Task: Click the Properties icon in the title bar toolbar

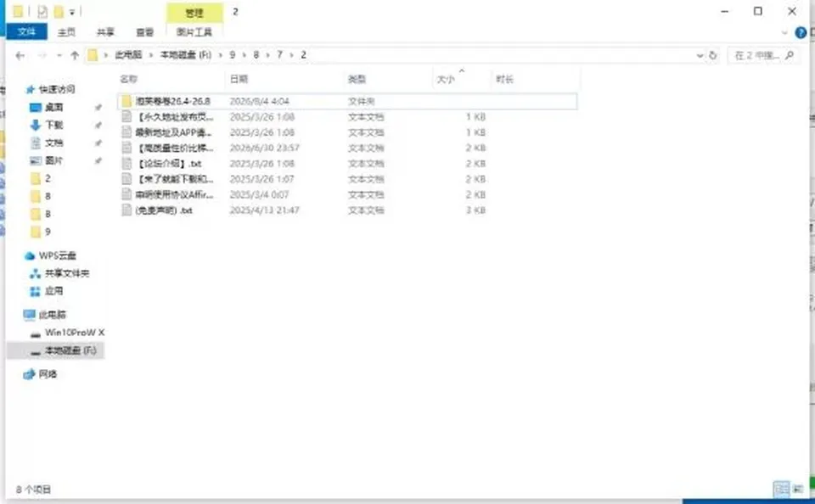Action: pos(42,11)
